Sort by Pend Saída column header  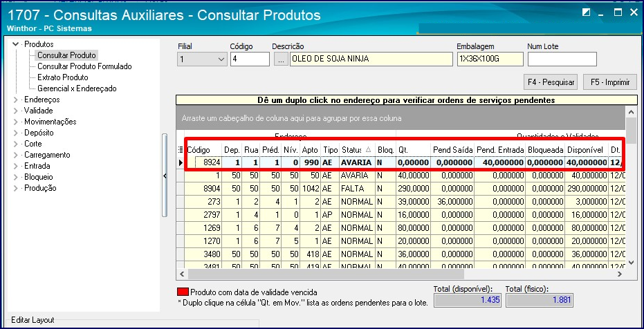pos(452,150)
